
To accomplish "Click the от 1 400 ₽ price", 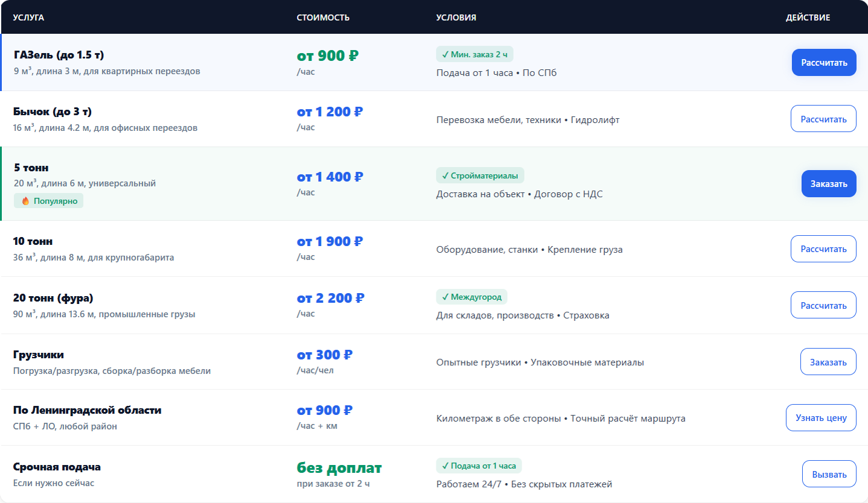I will [330, 177].
